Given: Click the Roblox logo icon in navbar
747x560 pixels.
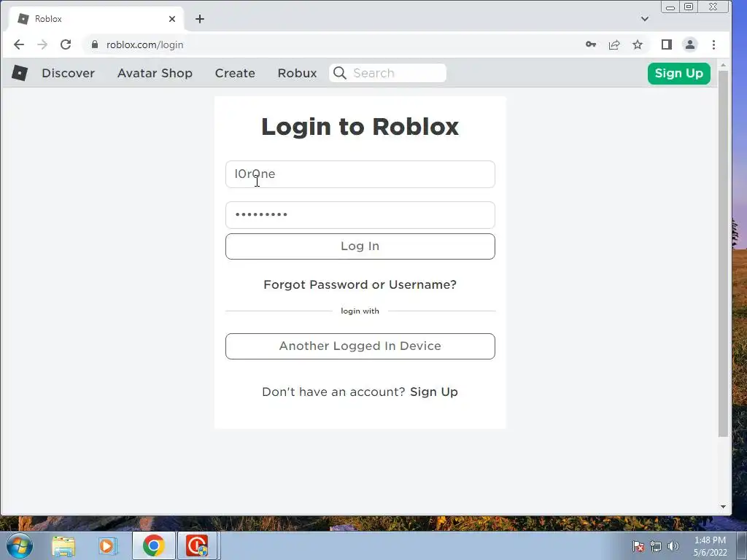Looking at the screenshot, I should (x=20, y=73).
